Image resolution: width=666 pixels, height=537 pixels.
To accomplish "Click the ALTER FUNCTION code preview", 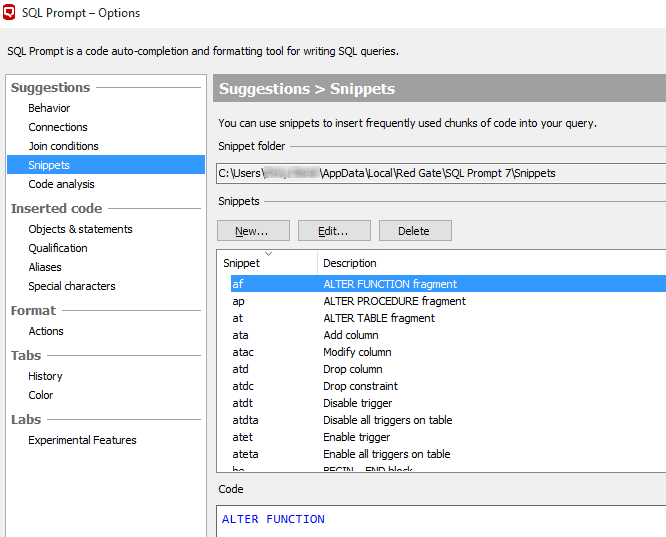I will 273,519.
